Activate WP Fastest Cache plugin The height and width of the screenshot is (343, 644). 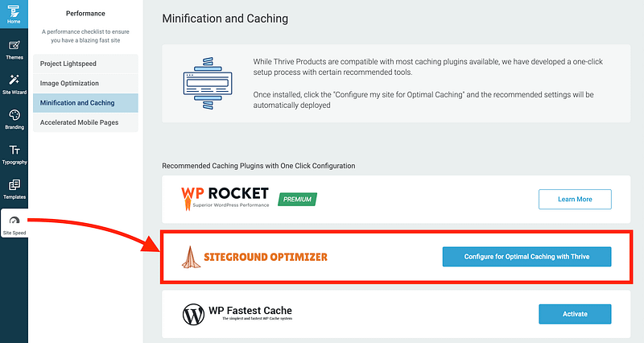574,313
